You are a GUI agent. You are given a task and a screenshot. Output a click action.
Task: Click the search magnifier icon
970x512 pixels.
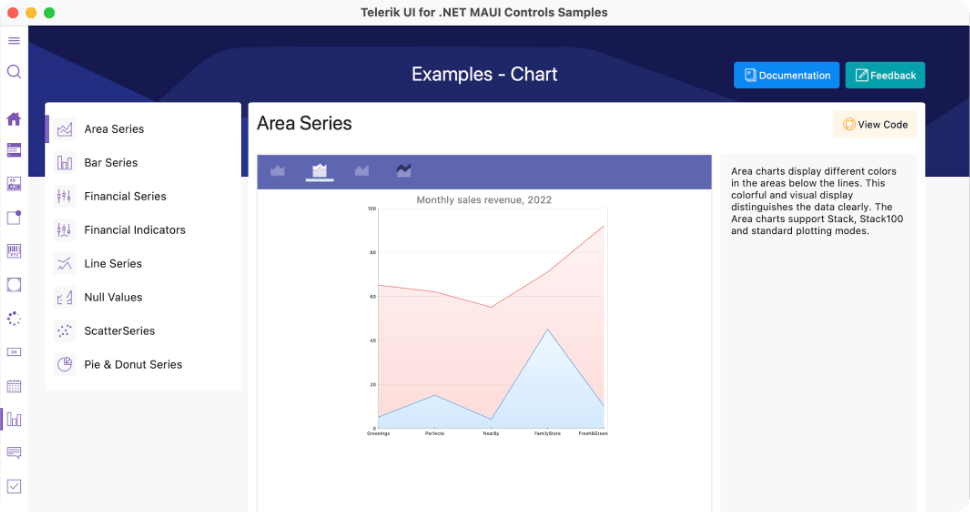[x=14, y=72]
